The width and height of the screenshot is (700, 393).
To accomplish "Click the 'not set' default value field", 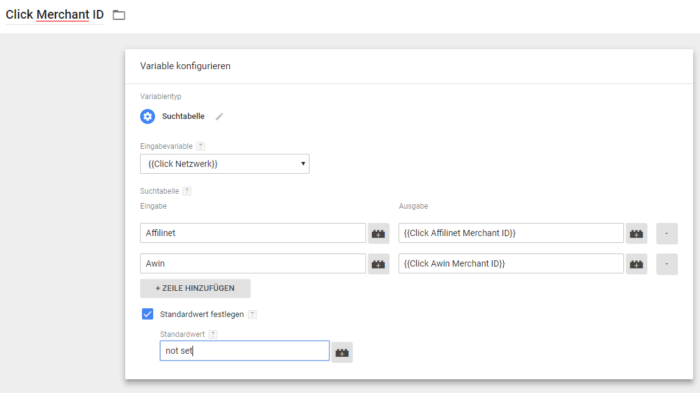I will (x=245, y=351).
